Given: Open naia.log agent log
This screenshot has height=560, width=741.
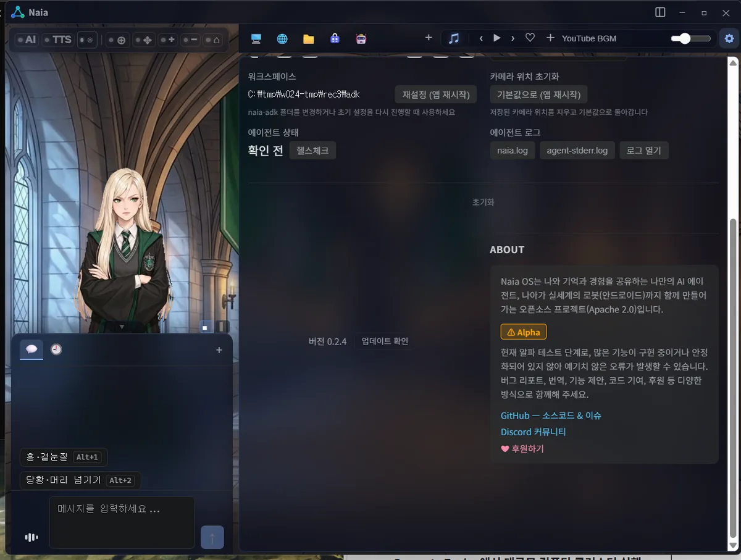Looking at the screenshot, I should click(513, 151).
